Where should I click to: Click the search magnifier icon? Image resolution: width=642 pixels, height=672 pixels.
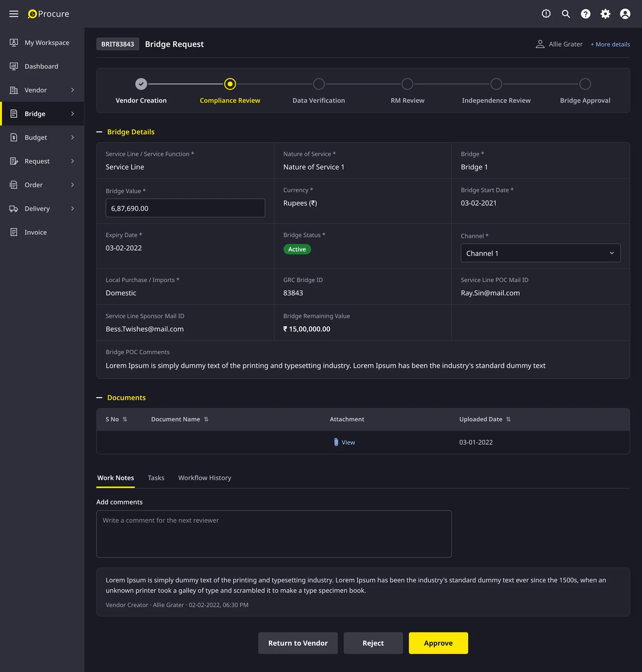pyautogui.click(x=566, y=14)
